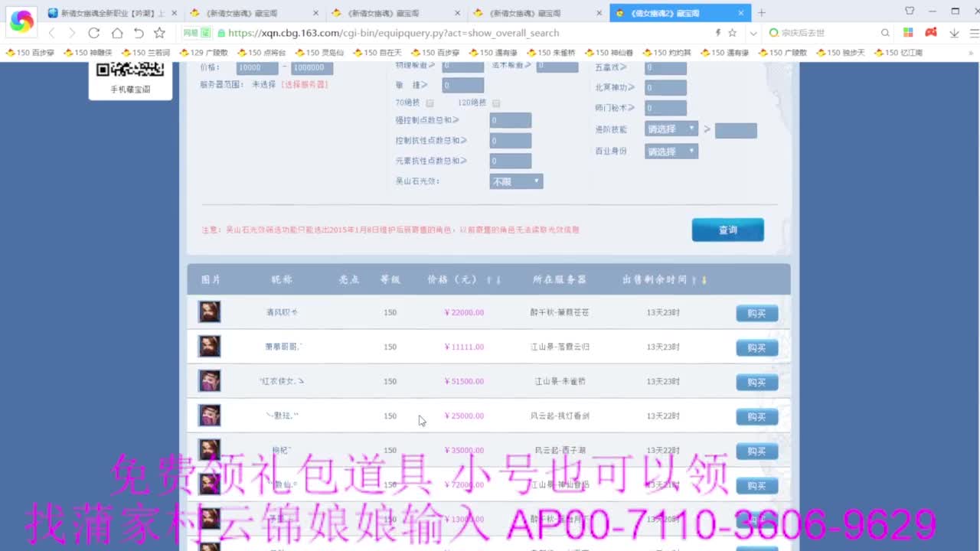Click the 萧慕哥哥 character avatar
This screenshot has height=551, width=980.
[x=210, y=346]
